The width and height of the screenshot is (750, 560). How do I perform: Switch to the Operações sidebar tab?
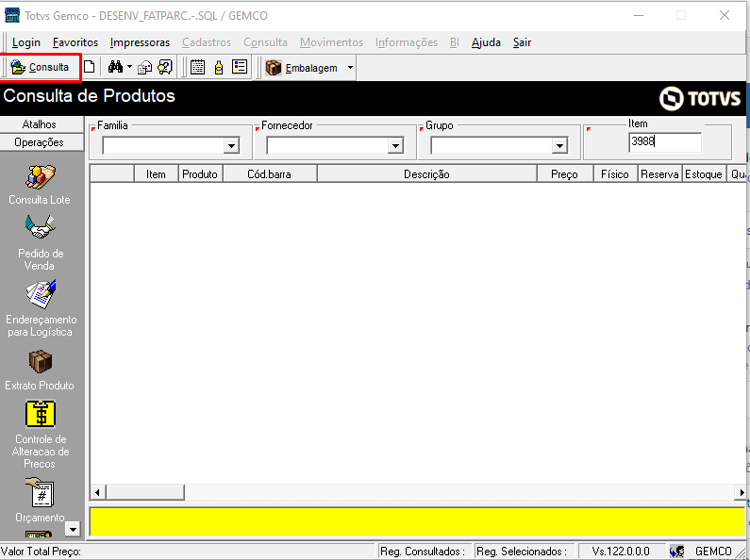[x=40, y=142]
